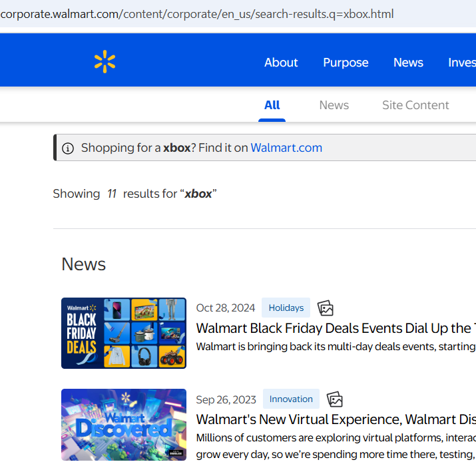Open the Walmart Discovered thumbnail
Screen dimensions: 476x466
(x=124, y=425)
